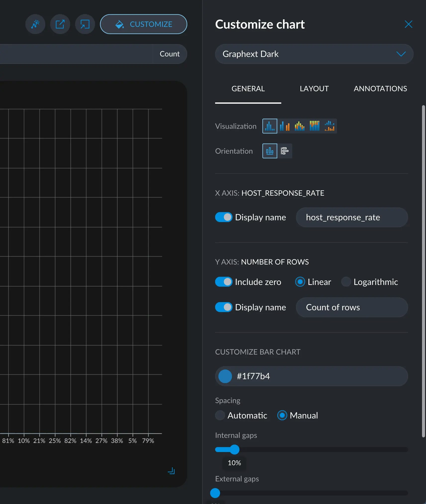The height and width of the screenshot is (504, 426).
Task: Open the ANNOTATIONS tab
Action: [380, 89]
